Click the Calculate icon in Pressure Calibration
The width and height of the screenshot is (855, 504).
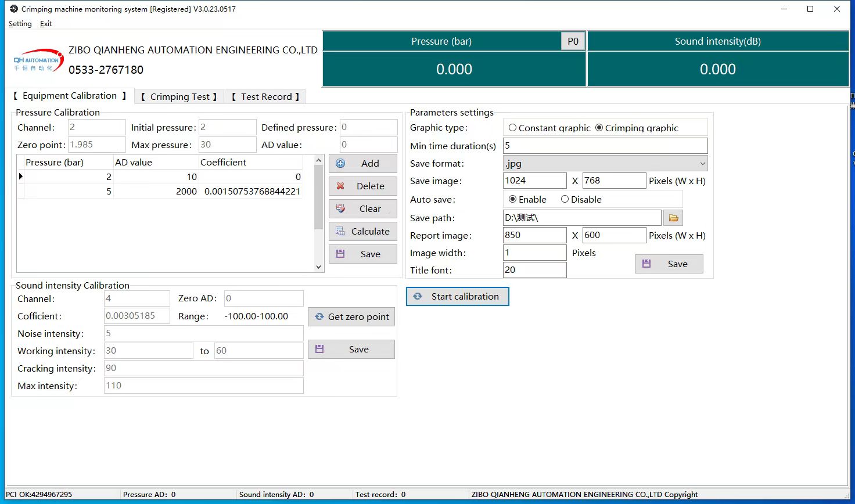[341, 232]
